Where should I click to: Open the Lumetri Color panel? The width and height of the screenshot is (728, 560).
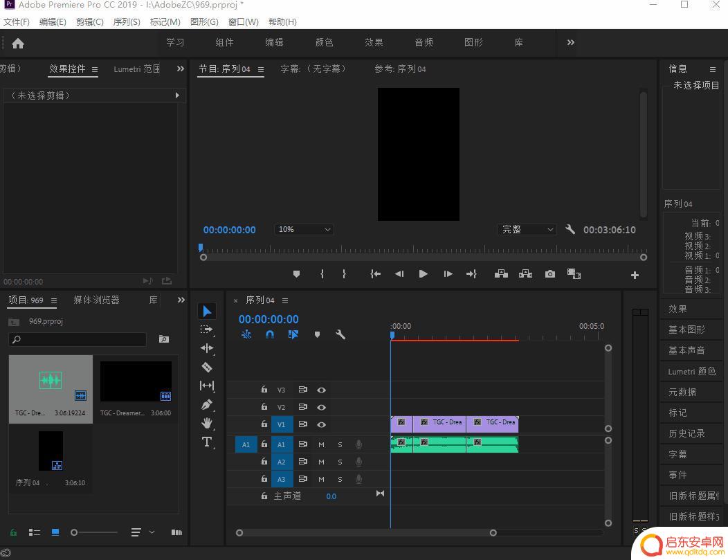[x=692, y=372]
